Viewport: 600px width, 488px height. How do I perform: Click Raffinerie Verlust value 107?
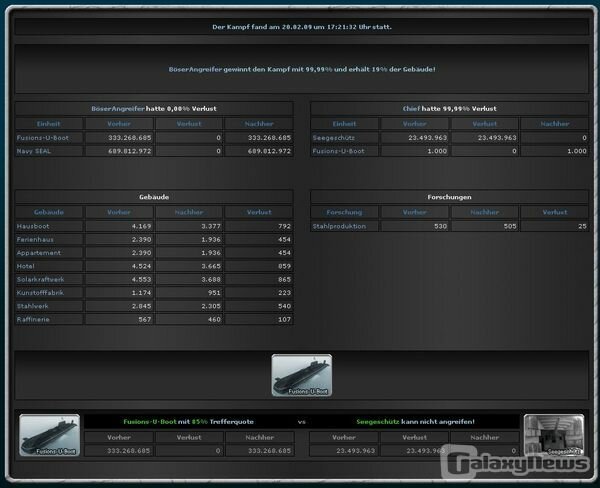[x=284, y=320]
